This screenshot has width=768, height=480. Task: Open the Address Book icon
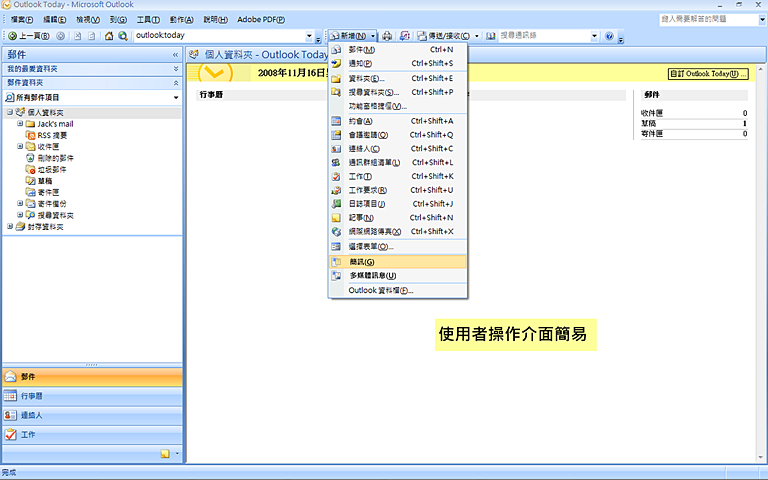click(x=490, y=36)
